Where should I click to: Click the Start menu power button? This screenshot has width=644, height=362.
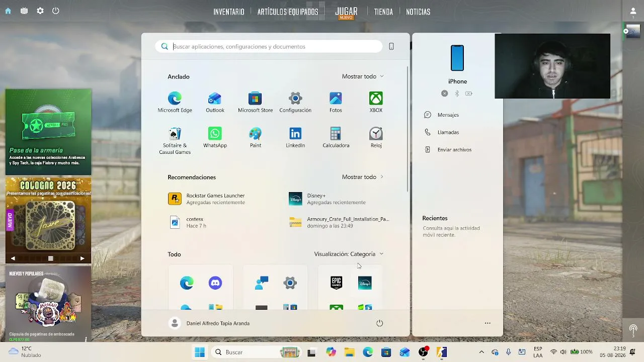pyautogui.click(x=379, y=323)
